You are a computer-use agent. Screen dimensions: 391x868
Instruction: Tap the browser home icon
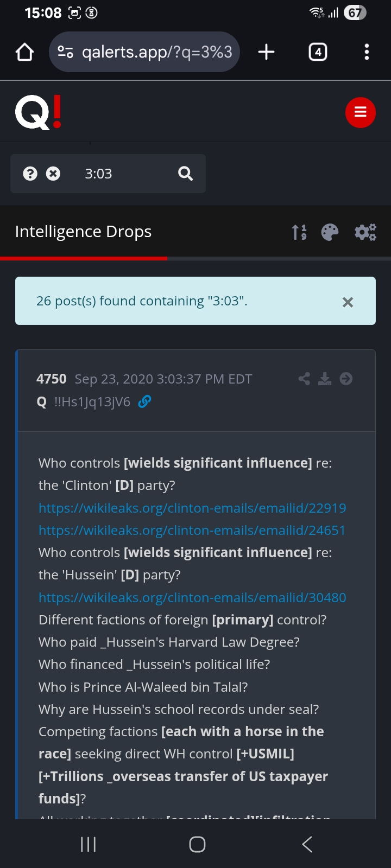(25, 52)
